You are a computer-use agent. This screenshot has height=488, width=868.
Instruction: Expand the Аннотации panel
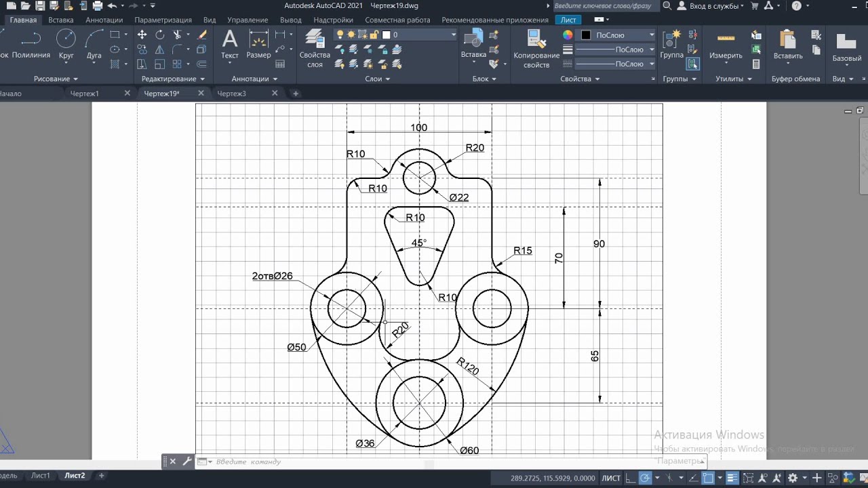pos(254,79)
